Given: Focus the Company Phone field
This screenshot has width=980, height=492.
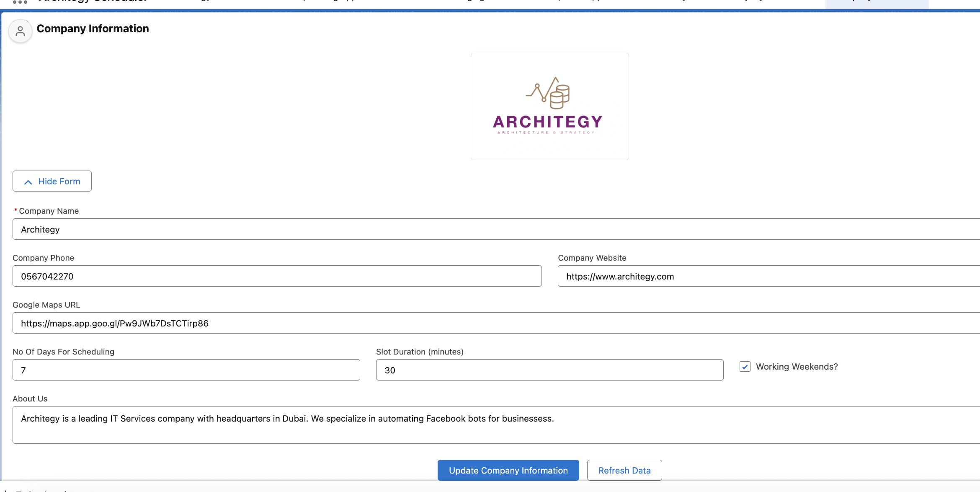Looking at the screenshot, I should pyautogui.click(x=277, y=276).
